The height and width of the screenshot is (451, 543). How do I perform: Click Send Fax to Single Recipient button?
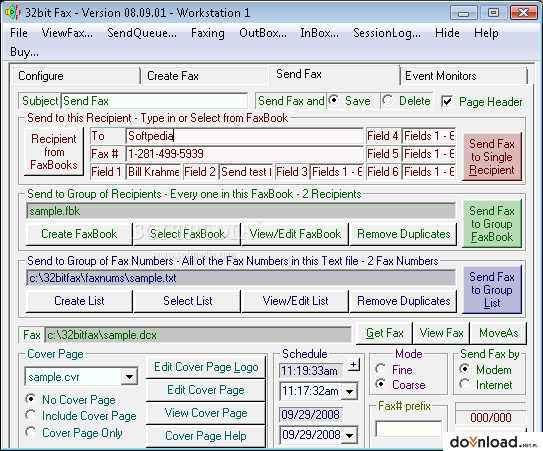click(492, 157)
